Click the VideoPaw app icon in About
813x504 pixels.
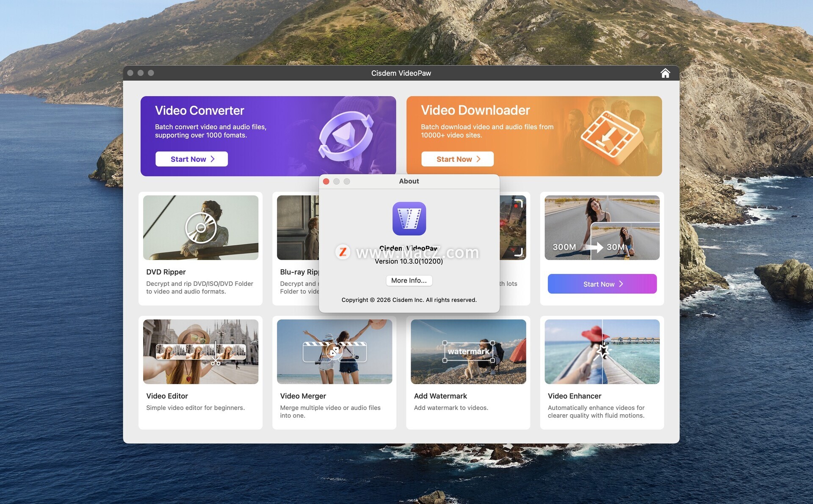click(x=409, y=219)
